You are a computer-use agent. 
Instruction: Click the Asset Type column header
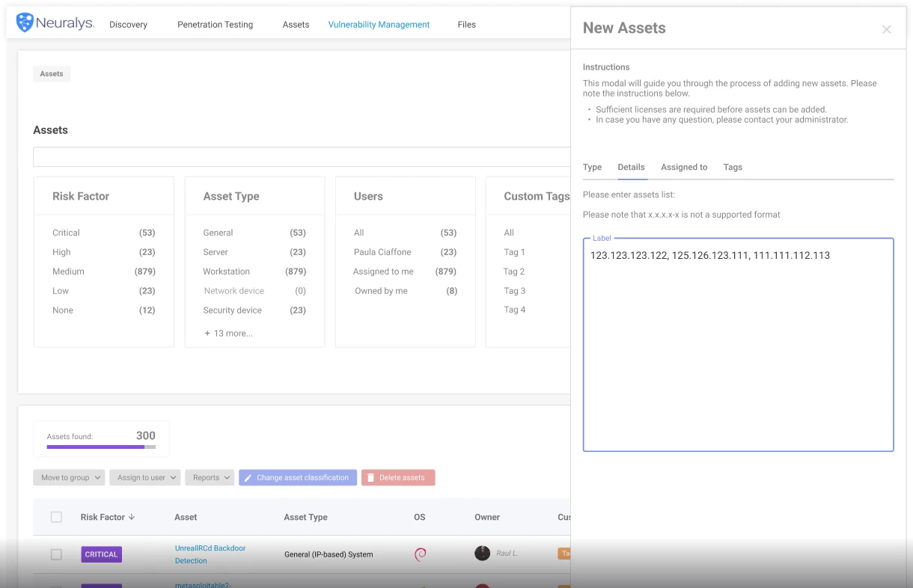click(305, 517)
